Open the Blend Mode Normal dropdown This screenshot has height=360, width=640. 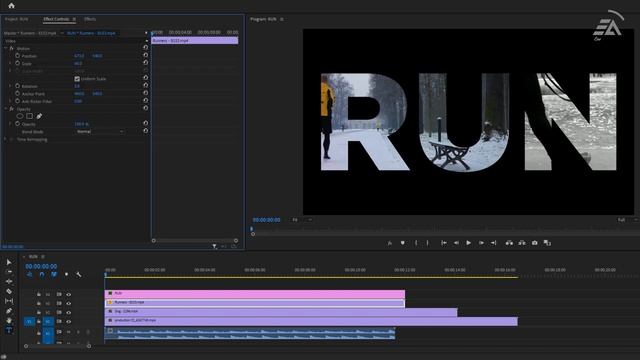[100, 131]
